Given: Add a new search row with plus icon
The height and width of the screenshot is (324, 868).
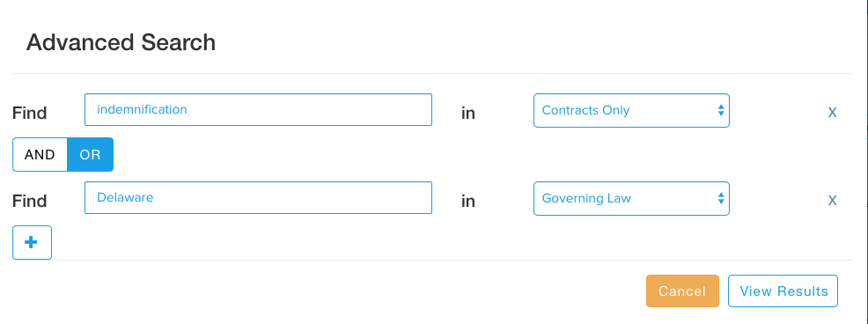Looking at the screenshot, I should tap(32, 243).
